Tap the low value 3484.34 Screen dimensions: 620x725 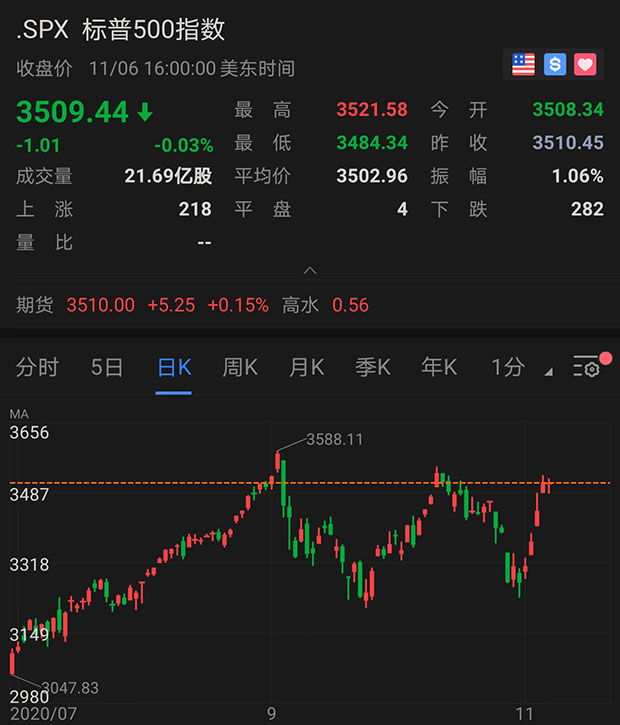tap(372, 142)
